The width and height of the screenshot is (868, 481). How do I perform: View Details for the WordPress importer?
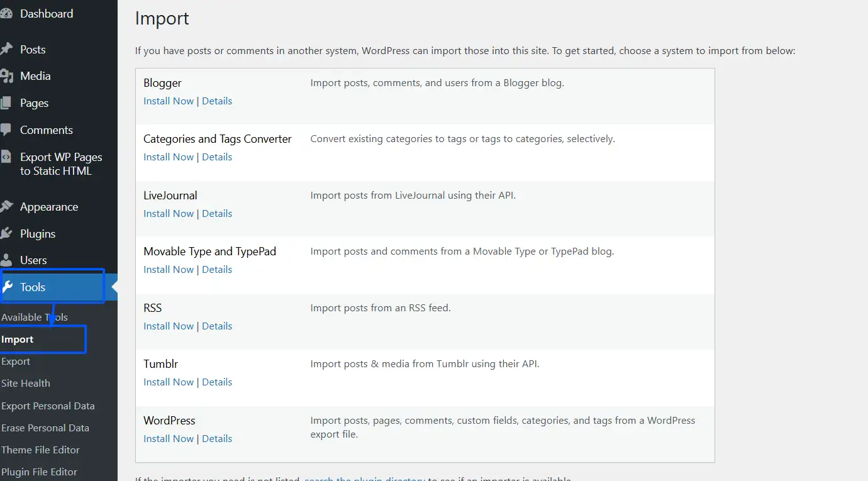217,439
